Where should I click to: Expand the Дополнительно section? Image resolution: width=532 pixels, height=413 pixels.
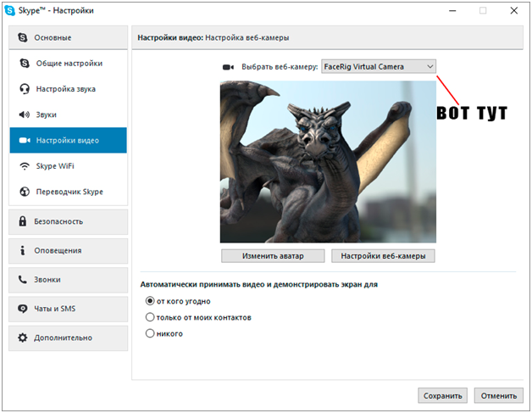pyautogui.click(x=69, y=338)
